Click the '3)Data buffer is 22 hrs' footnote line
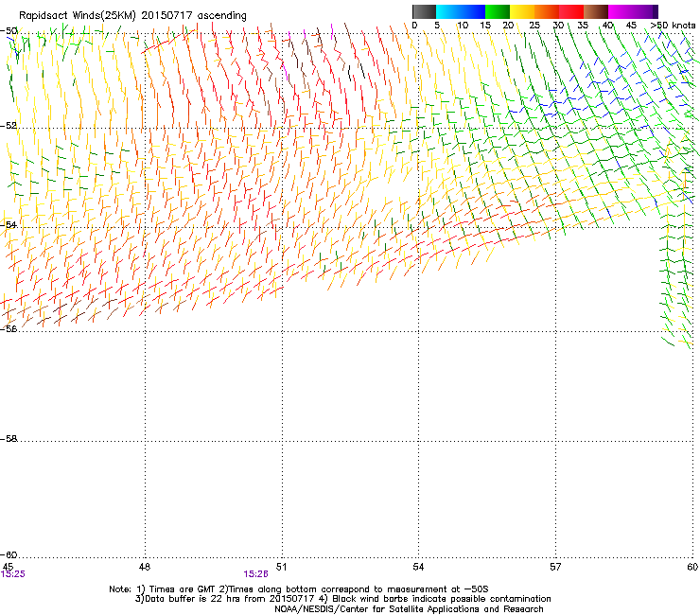700x615 pixels. 342,599
